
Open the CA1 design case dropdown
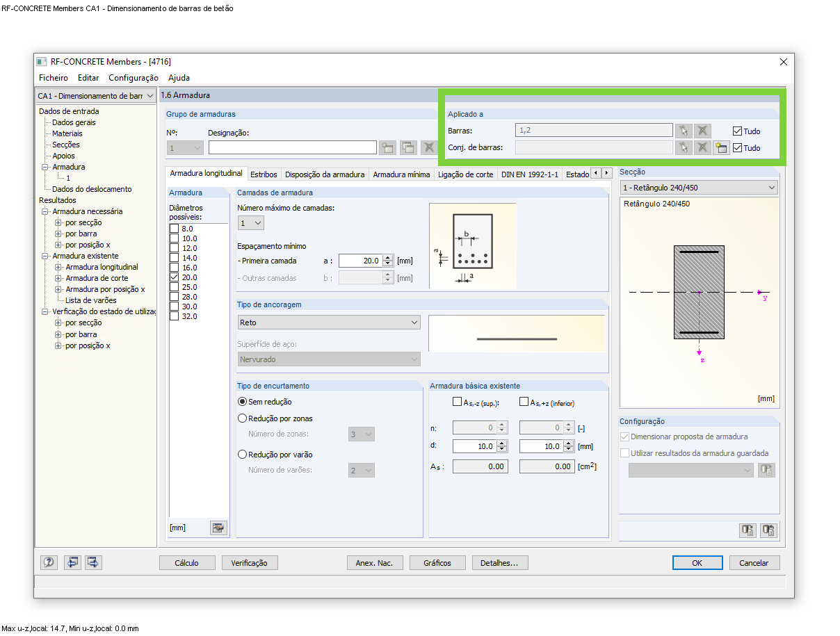(96, 96)
